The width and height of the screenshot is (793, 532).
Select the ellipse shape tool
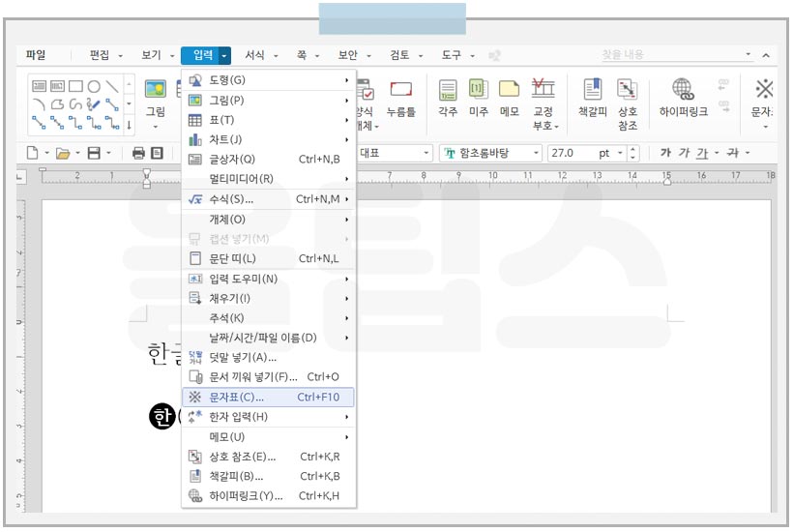(94, 86)
